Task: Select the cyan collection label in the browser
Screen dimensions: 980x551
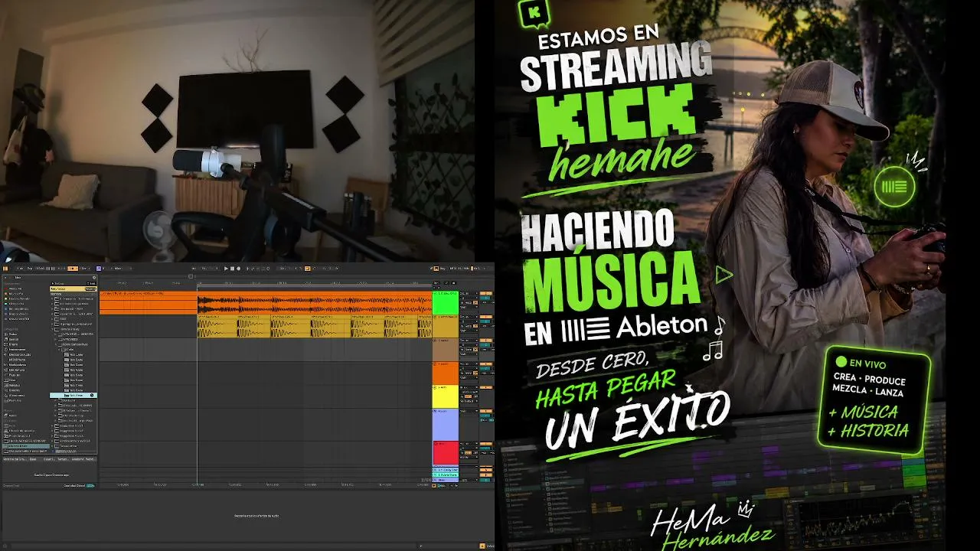Action: pyautogui.click(x=15, y=304)
